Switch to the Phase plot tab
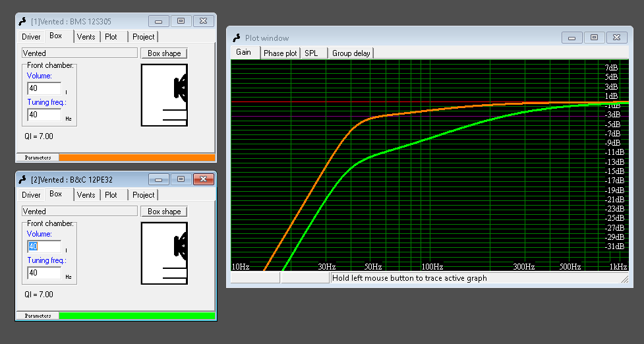 [280, 53]
